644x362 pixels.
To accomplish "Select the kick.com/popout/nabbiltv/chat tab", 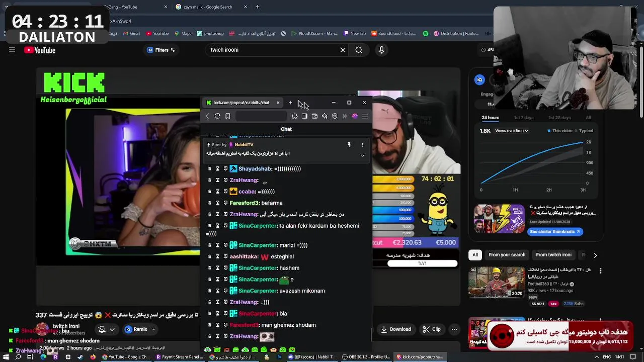I will click(243, 103).
